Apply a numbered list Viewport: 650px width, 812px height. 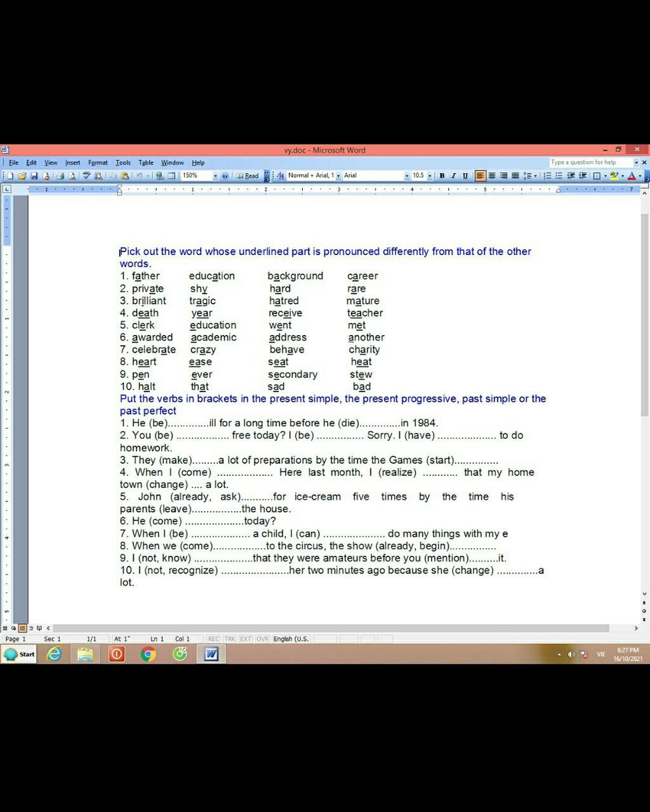(x=548, y=176)
